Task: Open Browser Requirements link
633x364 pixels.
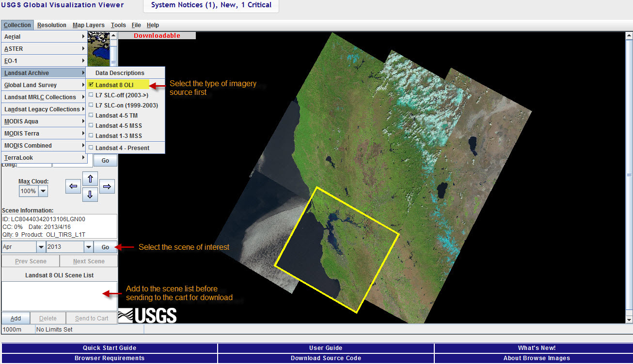Action: click(x=110, y=358)
